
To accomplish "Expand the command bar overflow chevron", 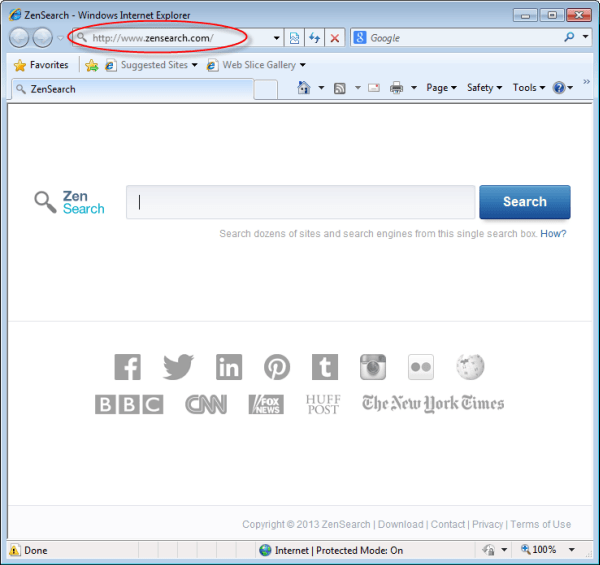I will point(586,81).
